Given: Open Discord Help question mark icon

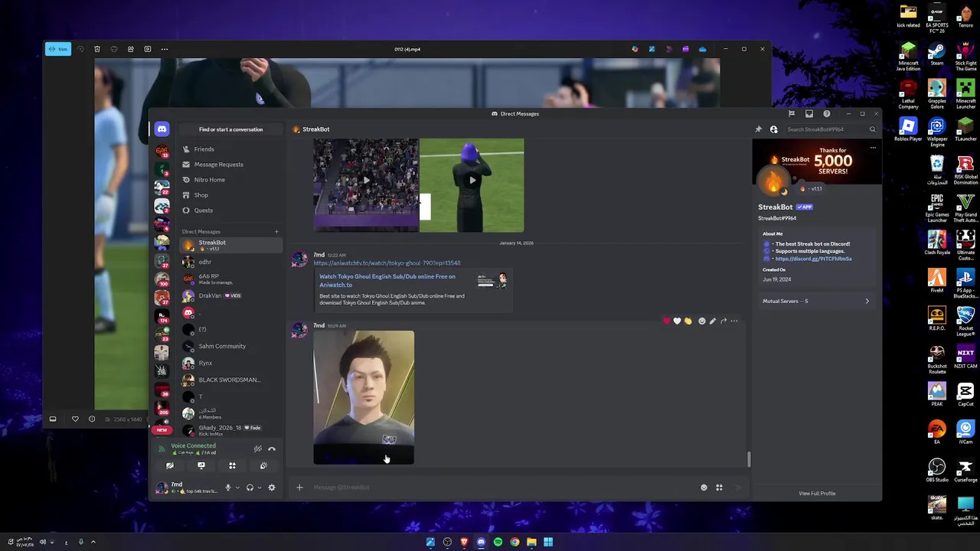Looking at the screenshot, I should [x=827, y=114].
